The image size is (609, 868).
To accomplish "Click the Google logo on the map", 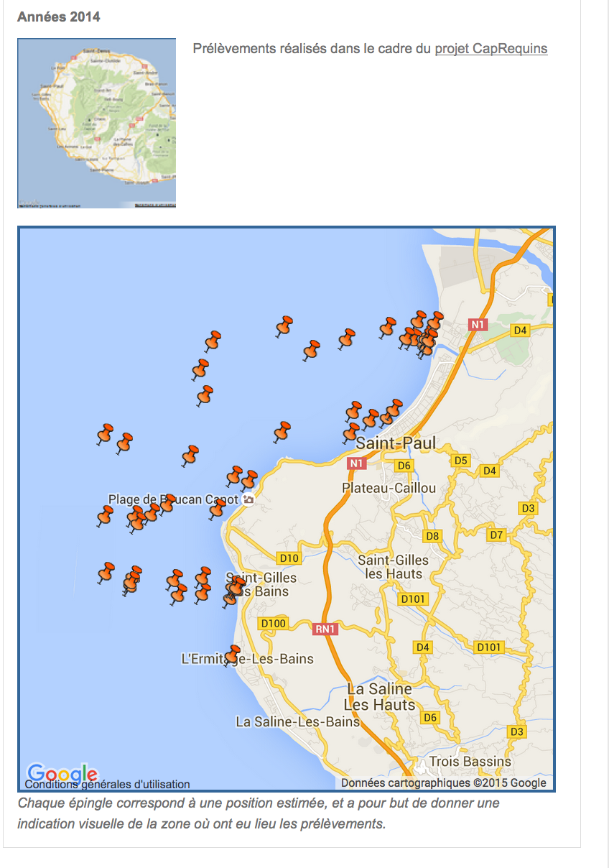I will click(x=62, y=772).
